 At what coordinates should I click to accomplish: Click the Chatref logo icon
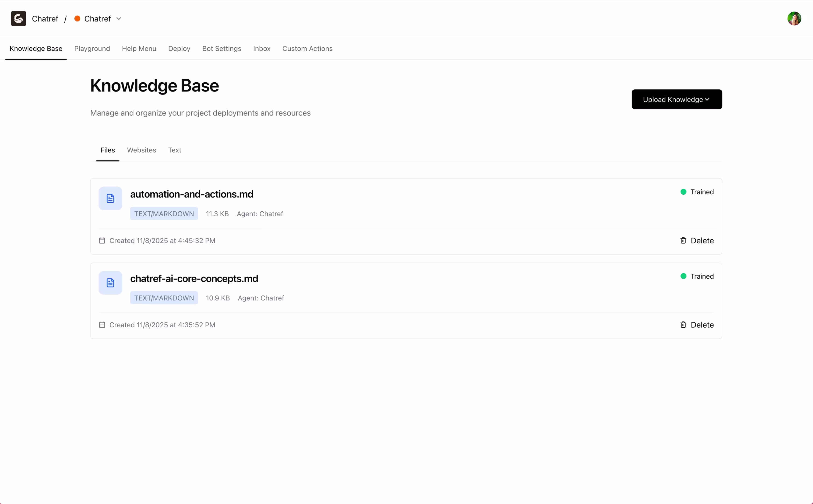tap(18, 18)
